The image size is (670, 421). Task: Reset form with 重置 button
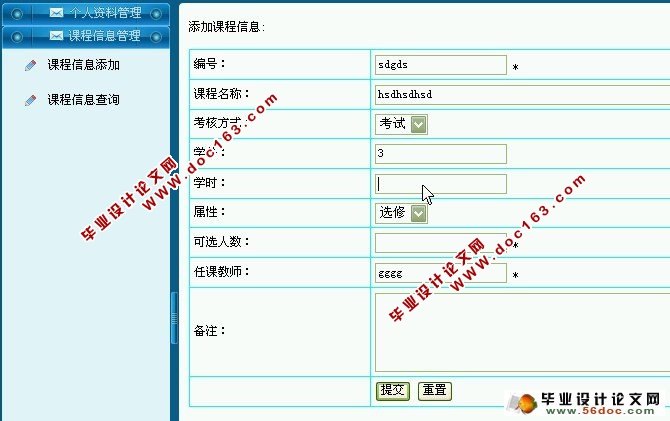(435, 391)
